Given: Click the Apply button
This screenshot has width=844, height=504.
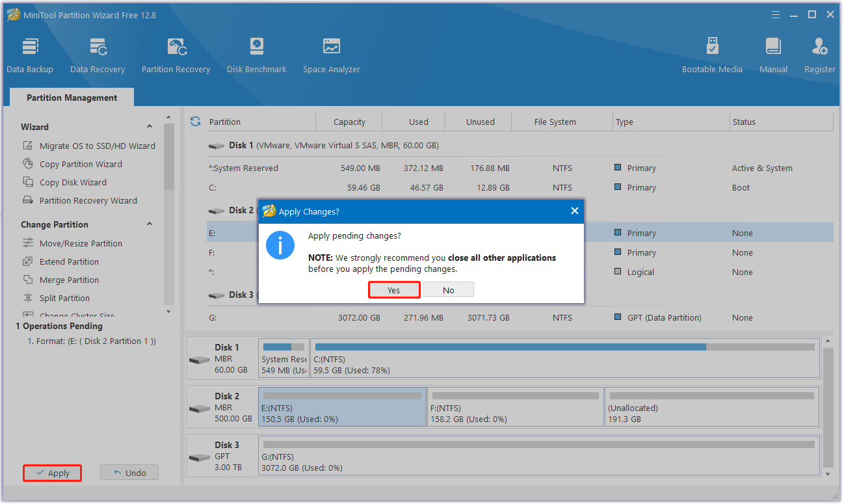Looking at the screenshot, I should point(53,473).
